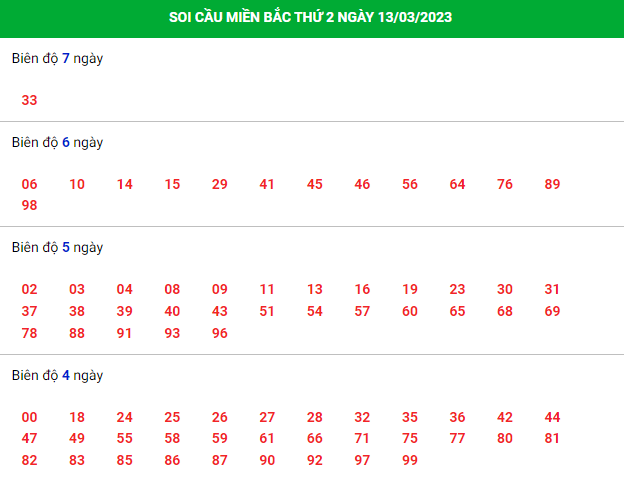Click number 15 in the 6-day list
This screenshot has width=624, height=479.
172,184
